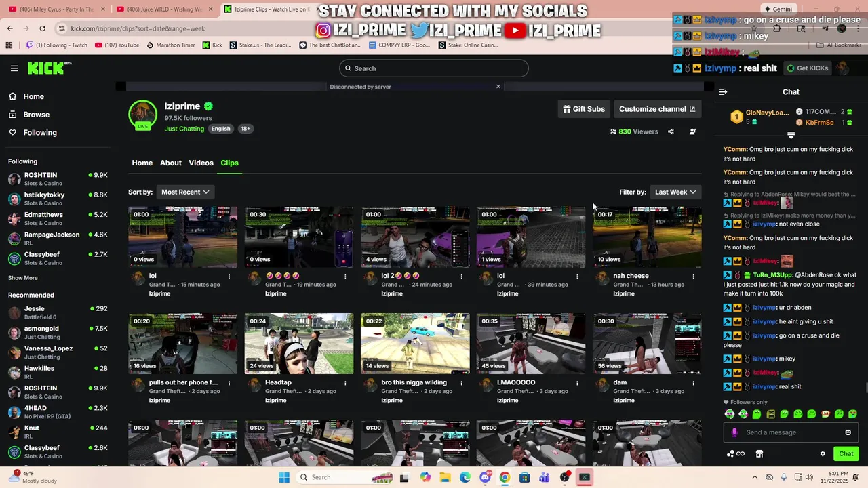Go to Home in the sidebar
This screenshot has width=868, height=488.
coord(33,96)
